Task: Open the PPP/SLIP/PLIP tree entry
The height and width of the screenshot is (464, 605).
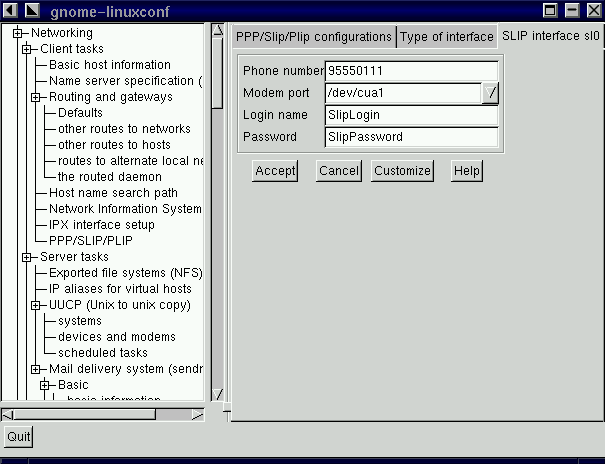Action: (90, 241)
